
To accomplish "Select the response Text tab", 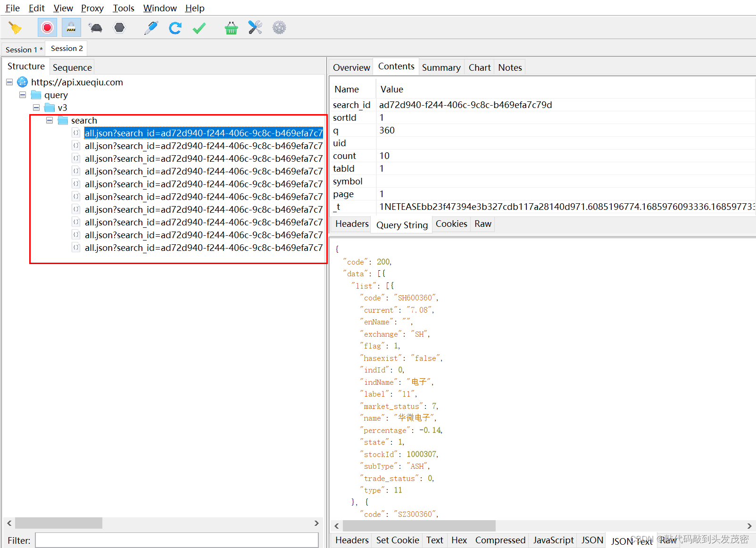I will point(435,540).
